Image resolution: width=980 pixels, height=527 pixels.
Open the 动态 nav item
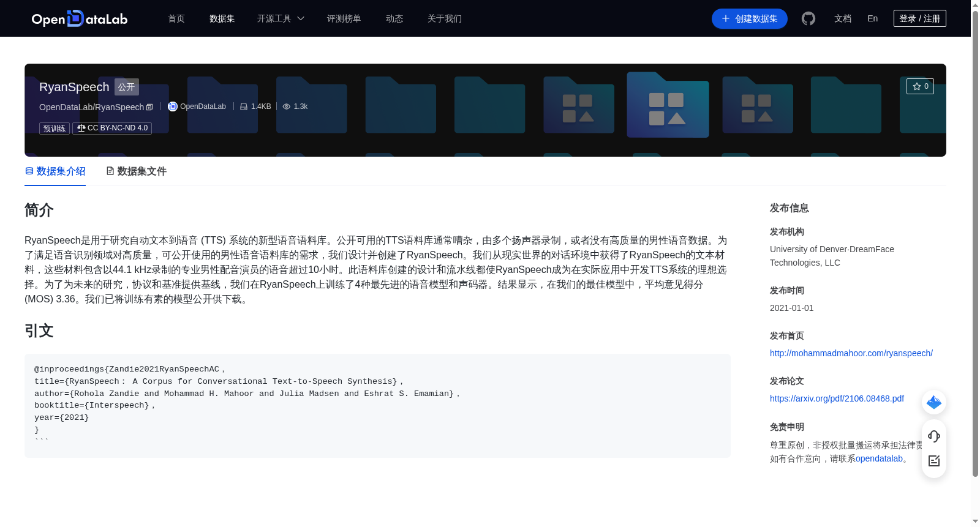(x=394, y=18)
